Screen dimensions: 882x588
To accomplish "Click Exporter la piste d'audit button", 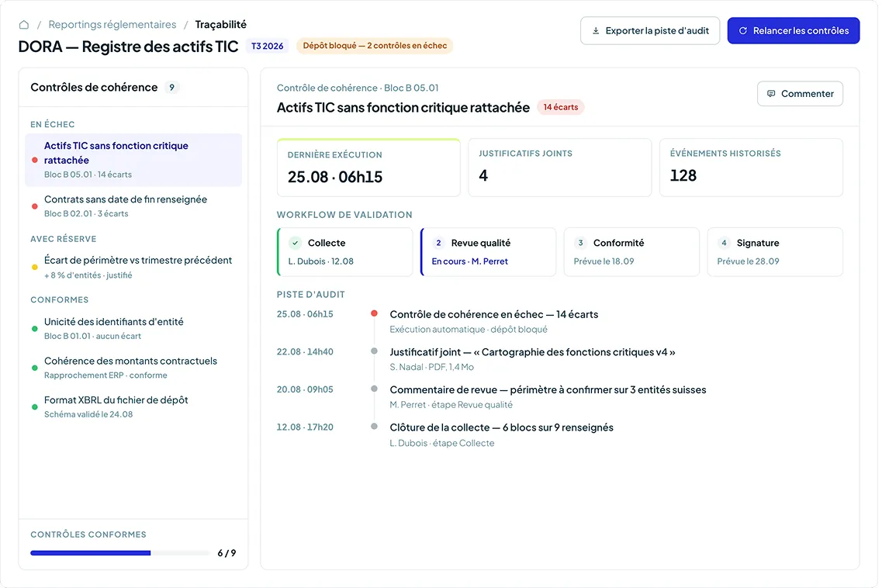I will 650,31.
